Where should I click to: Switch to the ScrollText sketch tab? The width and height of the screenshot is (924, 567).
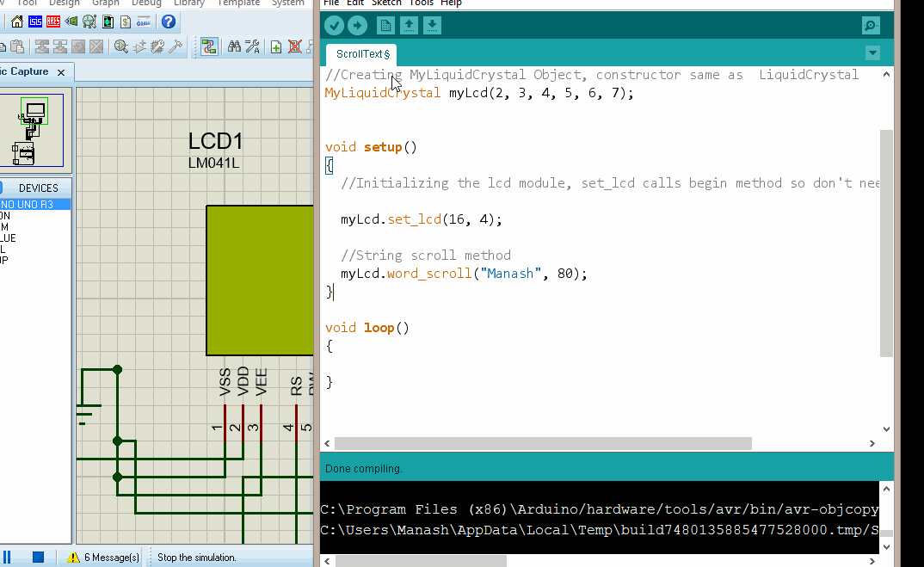point(362,54)
